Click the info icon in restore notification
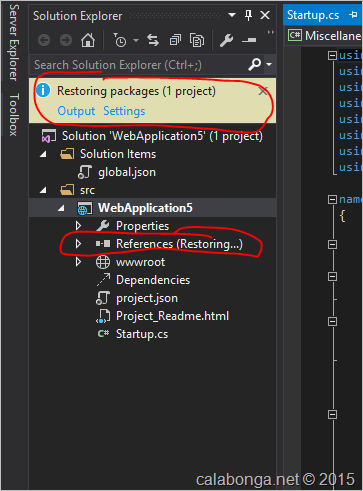Screen dimensions: 363x491 (43, 90)
